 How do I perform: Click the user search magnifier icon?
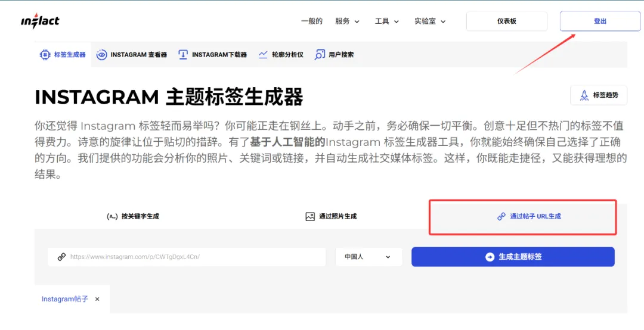pyautogui.click(x=319, y=55)
